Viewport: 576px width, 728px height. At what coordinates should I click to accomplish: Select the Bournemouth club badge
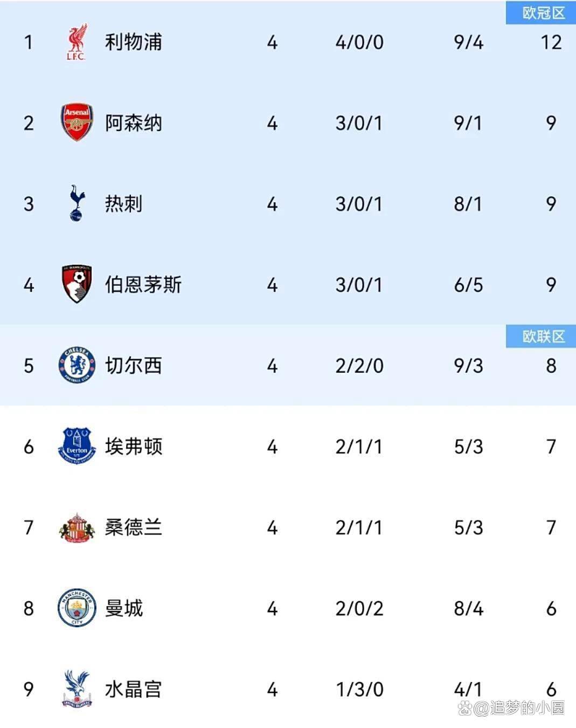click(77, 284)
